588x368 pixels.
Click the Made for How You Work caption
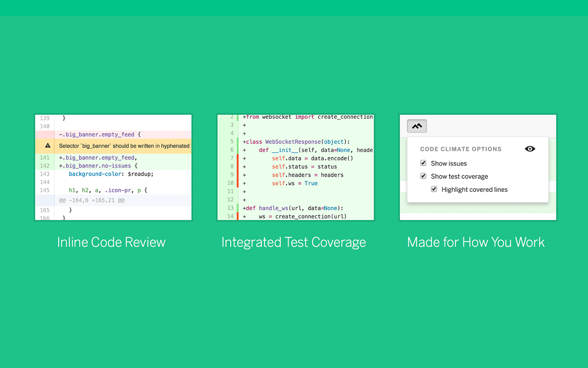[476, 242]
